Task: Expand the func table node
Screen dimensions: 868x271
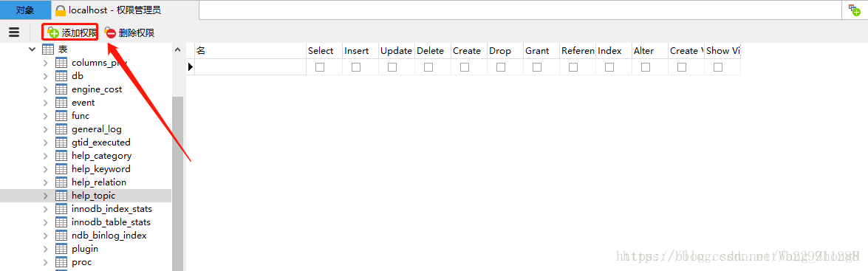Action: pos(46,116)
